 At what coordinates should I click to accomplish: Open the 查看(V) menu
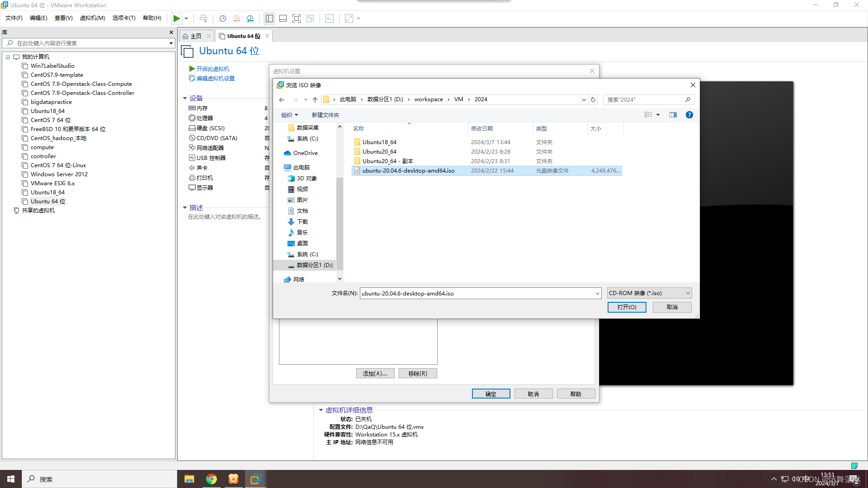click(63, 18)
